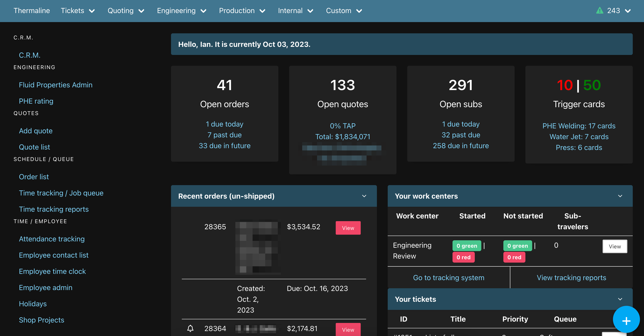This screenshot has height=336, width=644.
Task: Click the Not started 0 red badge
Action: coord(514,257)
